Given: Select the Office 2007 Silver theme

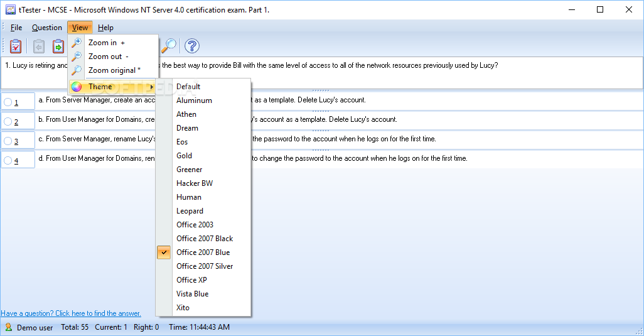Looking at the screenshot, I should [204, 266].
